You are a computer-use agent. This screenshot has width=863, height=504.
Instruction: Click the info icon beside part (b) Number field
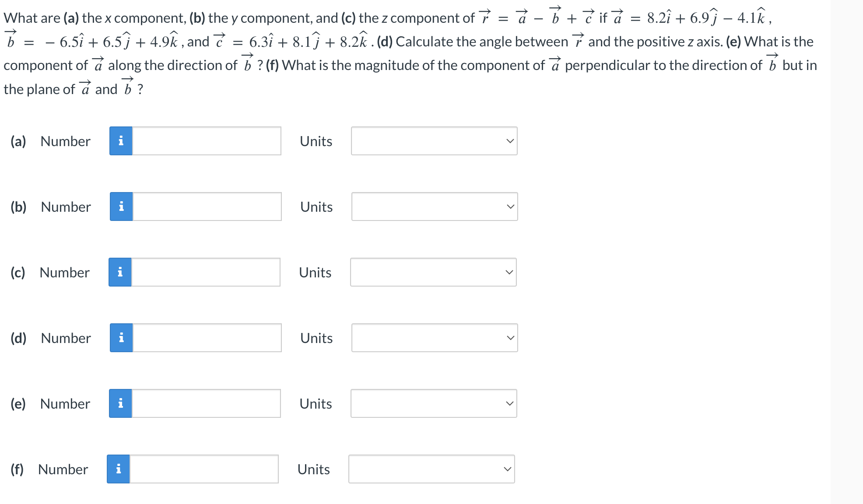tap(121, 206)
